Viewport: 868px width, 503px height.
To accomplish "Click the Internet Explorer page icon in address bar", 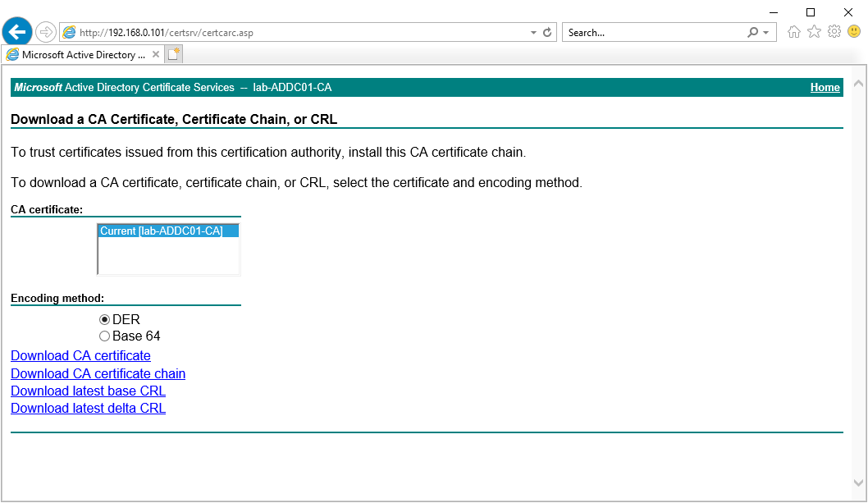I will click(x=69, y=32).
